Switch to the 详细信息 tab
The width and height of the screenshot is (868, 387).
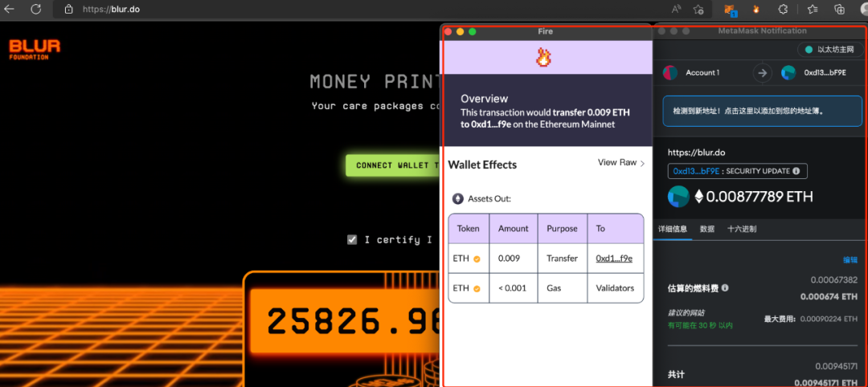click(673, 229)
